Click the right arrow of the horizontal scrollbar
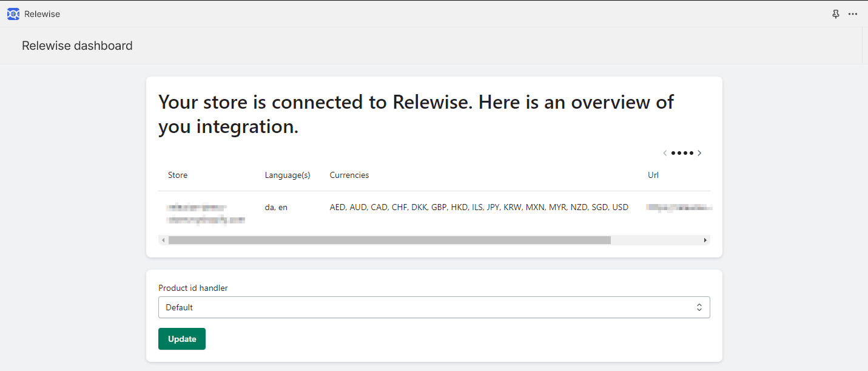 point(705,240)
